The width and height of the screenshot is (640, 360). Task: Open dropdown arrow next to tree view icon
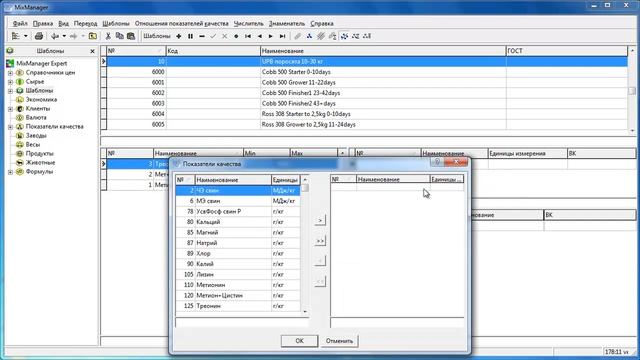coord(25,36)
